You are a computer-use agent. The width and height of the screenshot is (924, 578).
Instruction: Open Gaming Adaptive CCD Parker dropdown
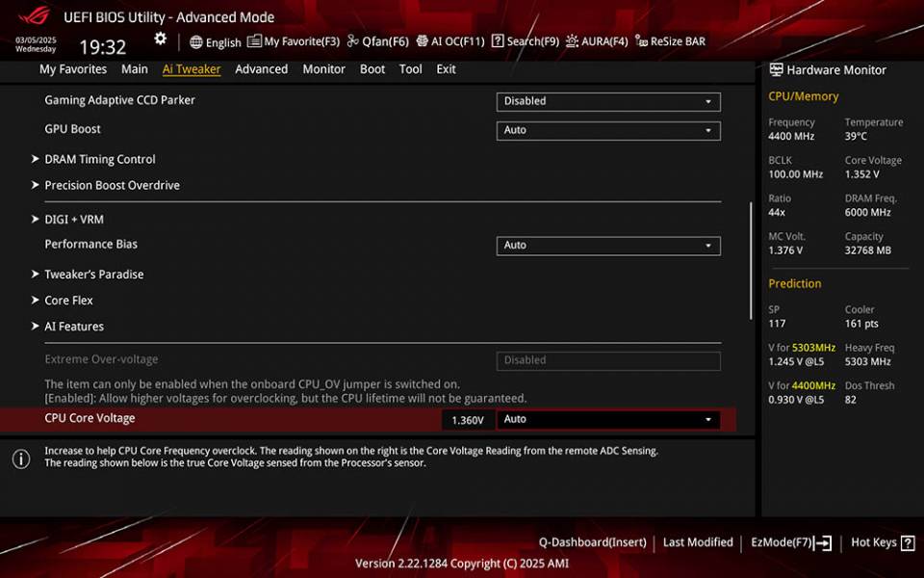pos(608,101)
